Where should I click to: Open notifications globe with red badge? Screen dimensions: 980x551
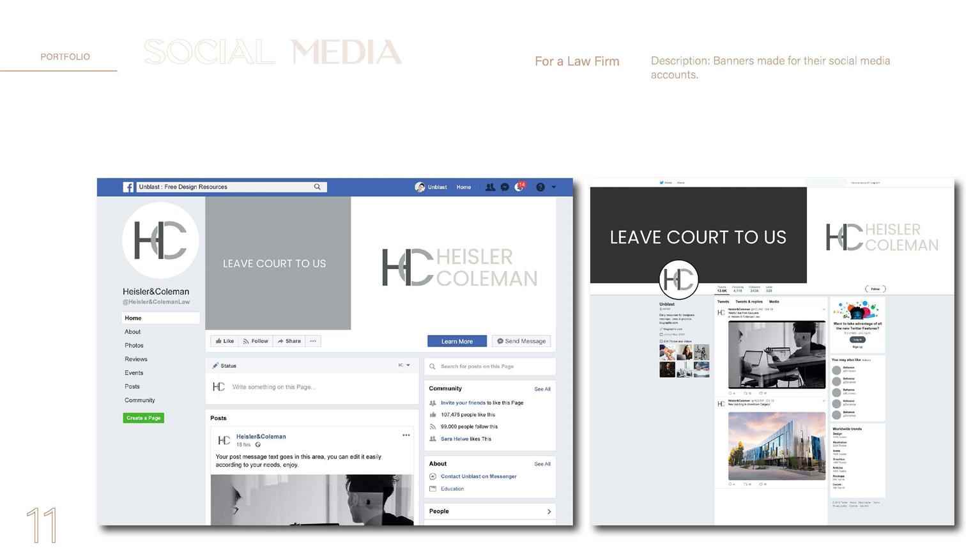(x=519, y=187)
